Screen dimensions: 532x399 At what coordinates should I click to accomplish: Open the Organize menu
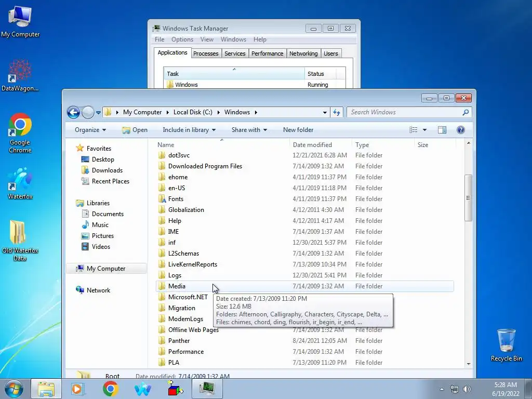click(x=90, y=130)
